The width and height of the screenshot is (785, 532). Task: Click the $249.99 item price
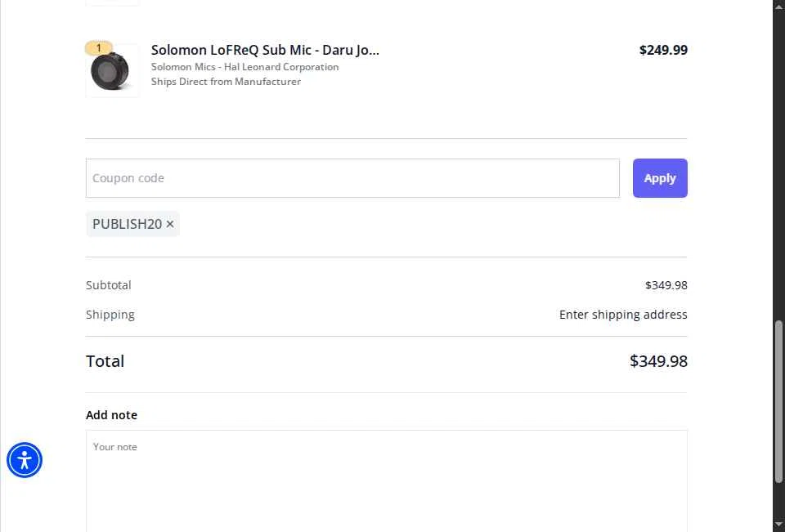663,50
